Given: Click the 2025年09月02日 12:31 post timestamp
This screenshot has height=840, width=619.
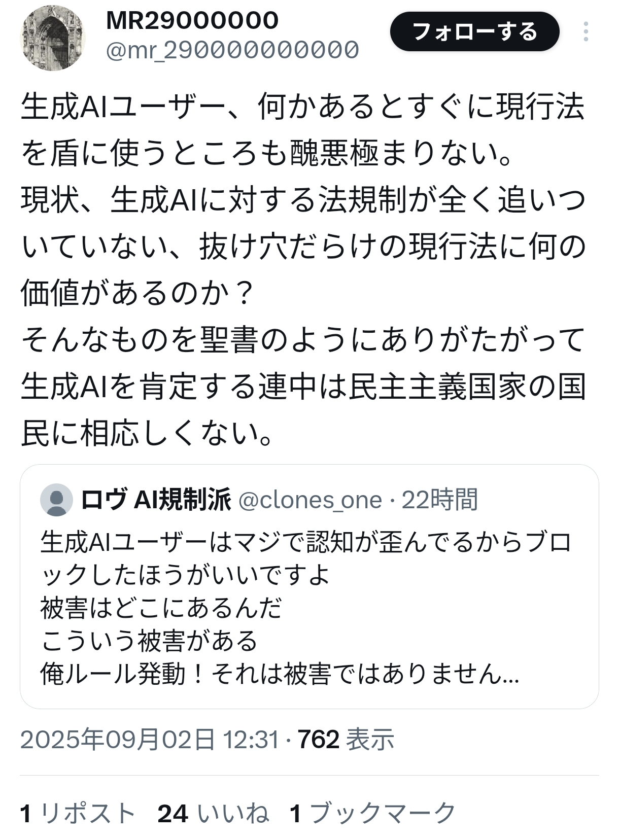Looking at the screenshot, I should point(150,739).
